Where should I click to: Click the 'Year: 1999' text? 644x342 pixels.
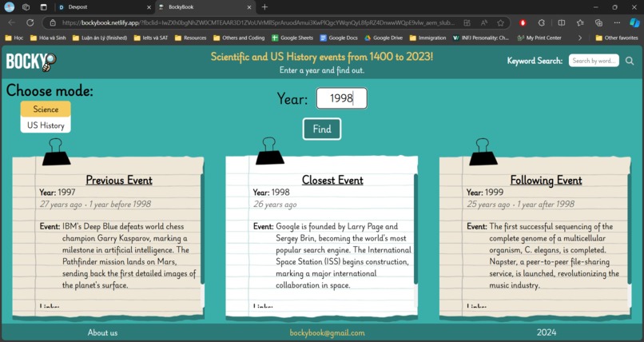(x=485, y=192)
